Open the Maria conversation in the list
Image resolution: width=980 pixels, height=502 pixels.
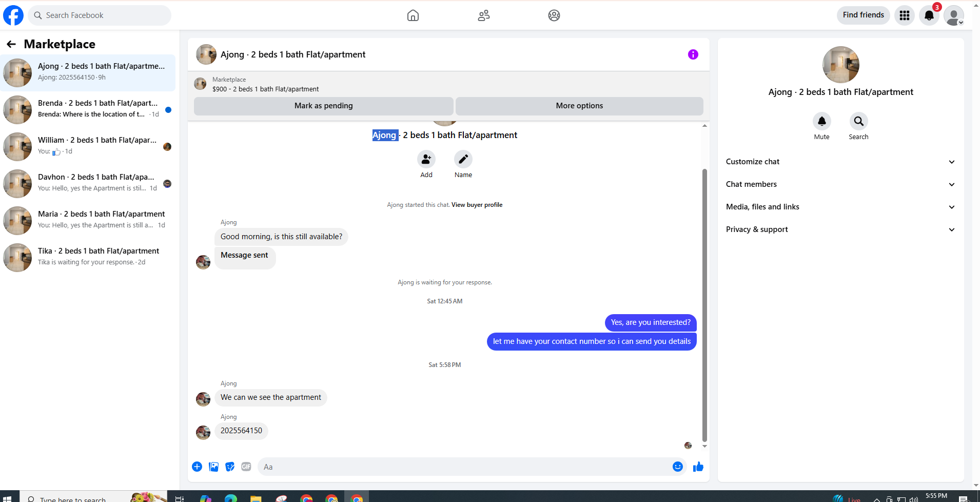tap(88, 221)
